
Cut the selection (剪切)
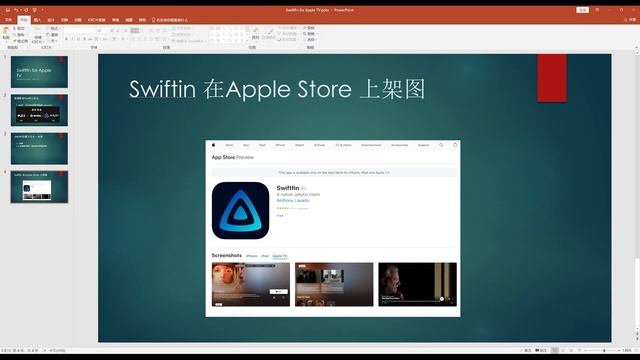(x=19, y=28)
